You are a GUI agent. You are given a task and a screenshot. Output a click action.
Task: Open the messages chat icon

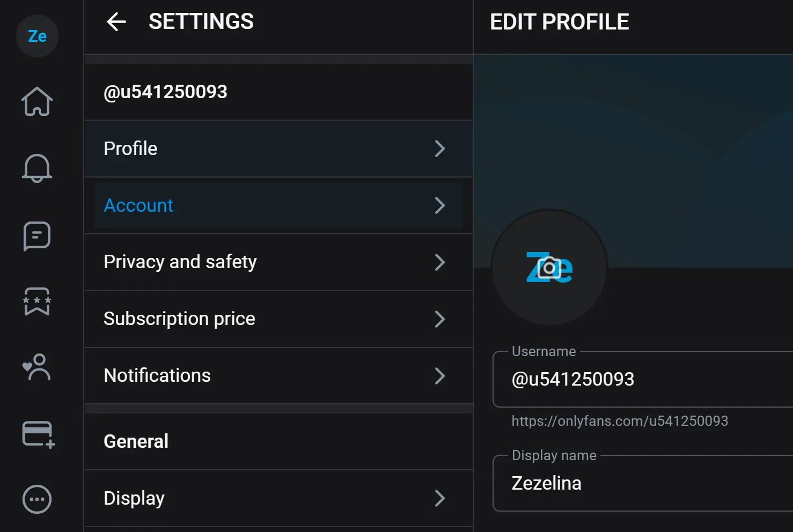click(x=36, y=236)
